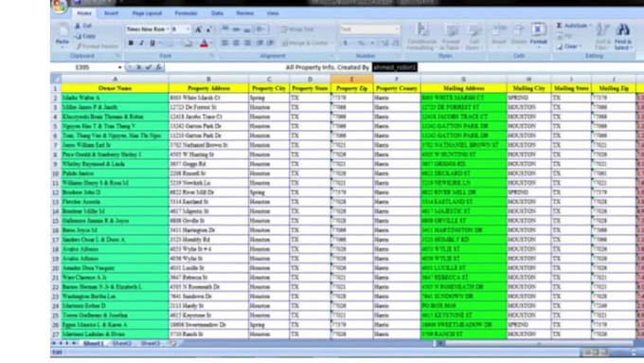Image resolution: width=644 pixels, height=363 pixels.
Task: Click the Copy icon in Clipboard group
Action: pyautogui.click(x=78, y=36)
